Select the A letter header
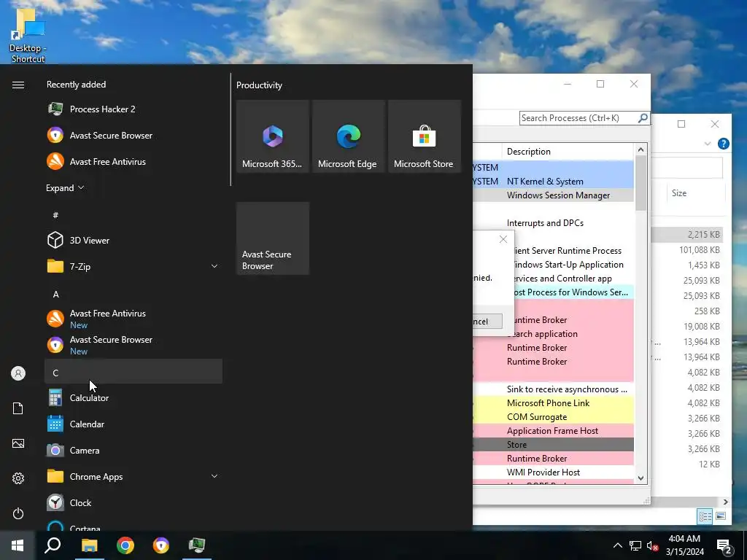Viewport: 747px width, 560px height. [x=133, y=294]
